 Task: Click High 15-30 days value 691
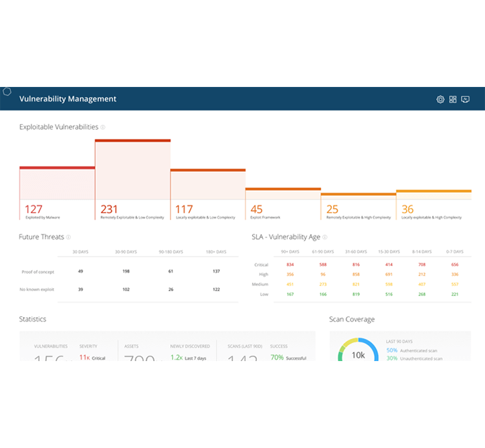389,274
